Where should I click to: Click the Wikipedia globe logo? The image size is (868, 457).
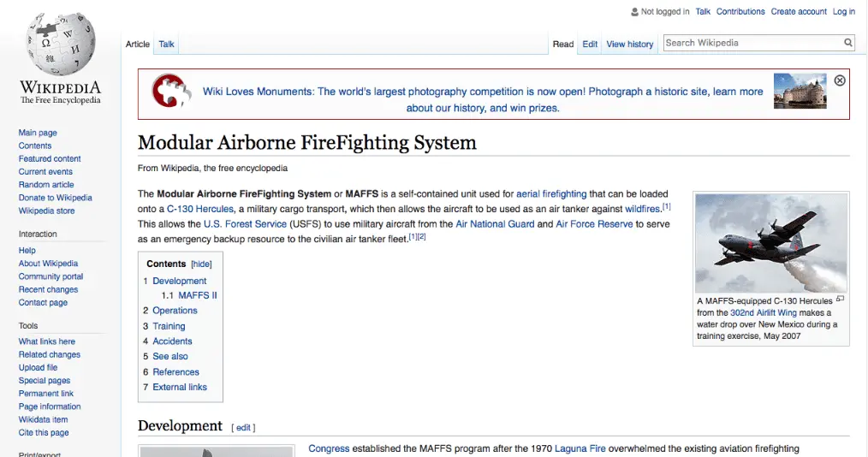[61, 45]
